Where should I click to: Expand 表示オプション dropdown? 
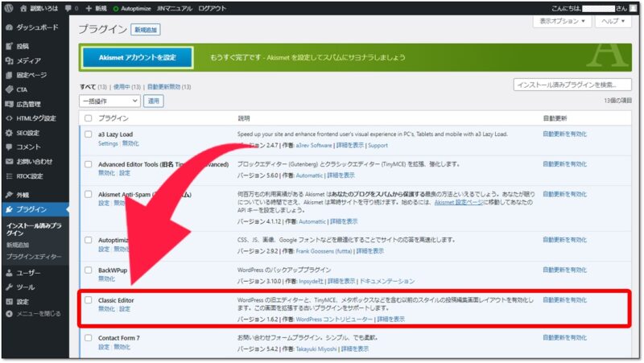pyautogui.click(x=562, y=21)
